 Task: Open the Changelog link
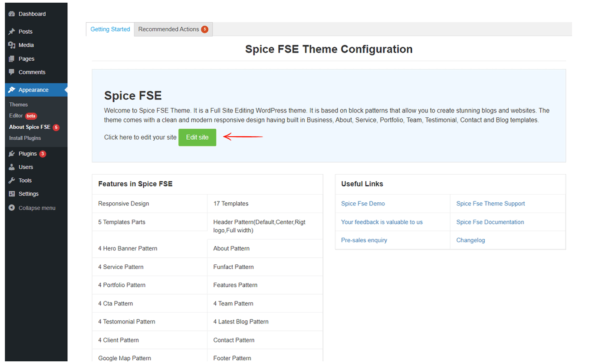(x=470, y=240)
